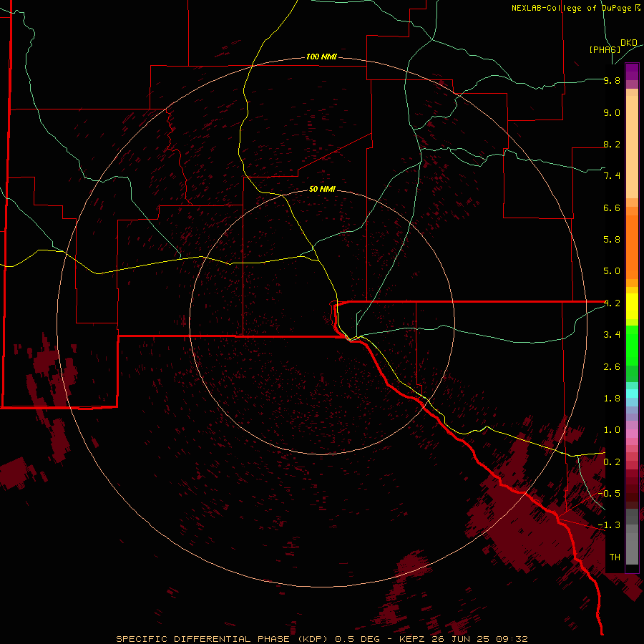This screenshot has height=644, width=644.
Task: Click the DKD label above the color scale
Action: click(x=629, y=43)
